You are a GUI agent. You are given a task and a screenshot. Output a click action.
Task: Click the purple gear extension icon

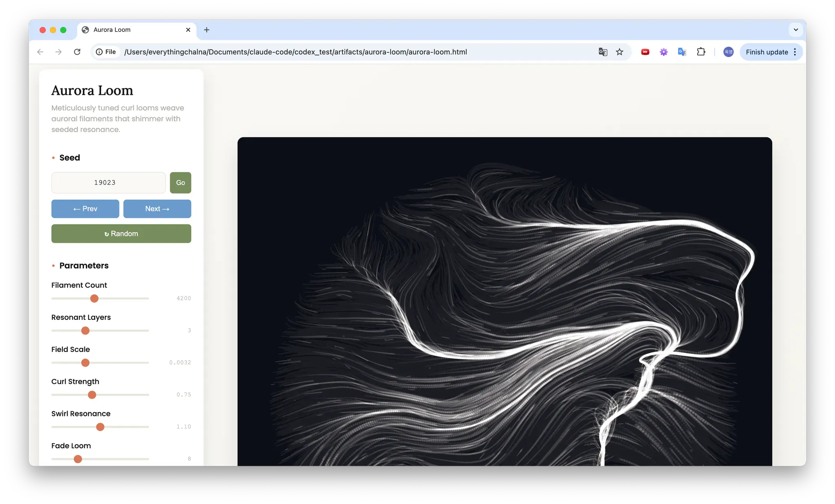coord(664,52)
